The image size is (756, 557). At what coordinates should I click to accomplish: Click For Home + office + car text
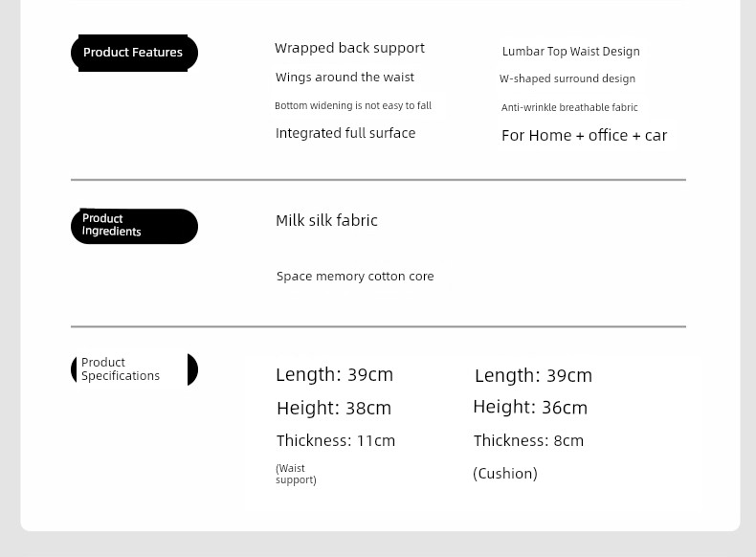point(585,136)
